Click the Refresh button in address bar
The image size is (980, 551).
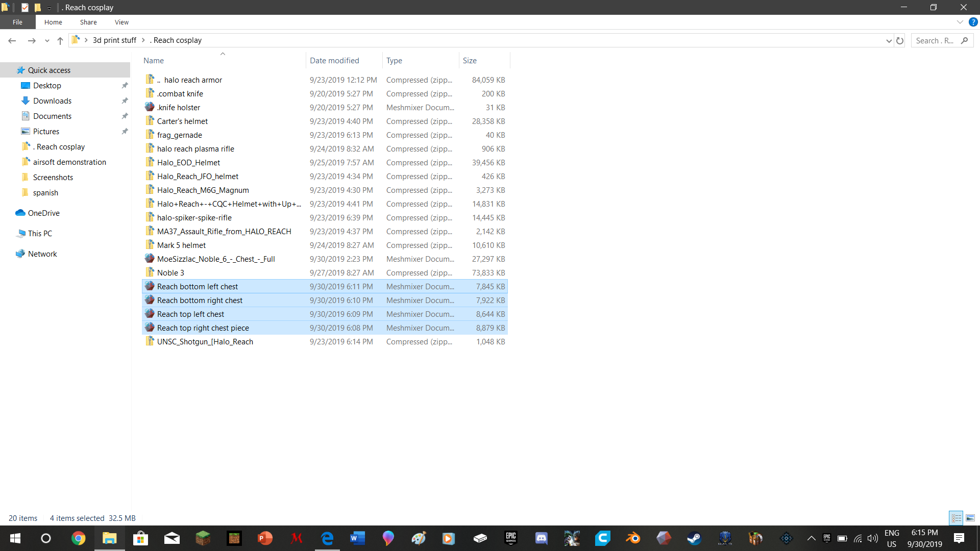coord(900,40)
